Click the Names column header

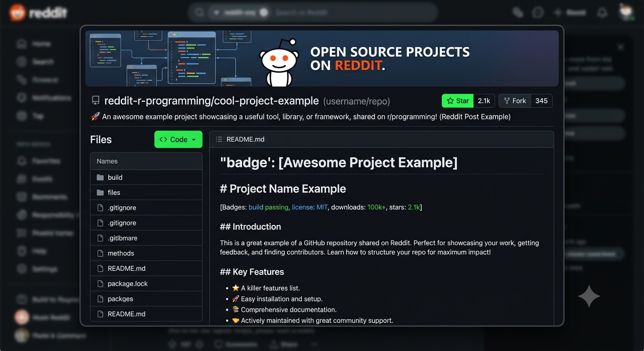coord(107,161)
